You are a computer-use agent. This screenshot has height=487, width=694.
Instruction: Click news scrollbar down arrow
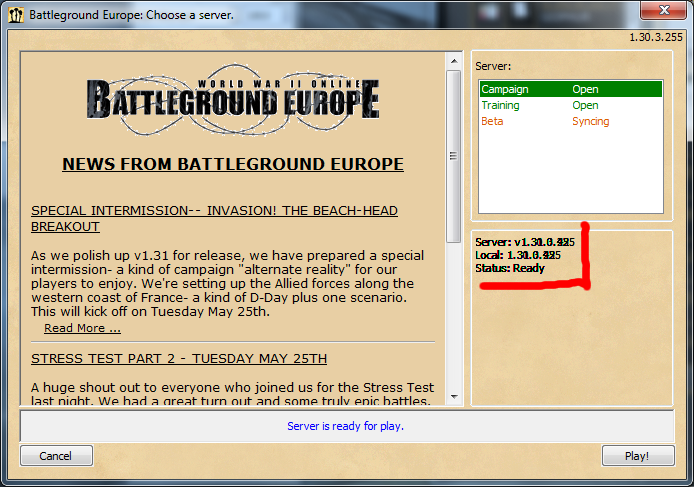click(454, 397)
